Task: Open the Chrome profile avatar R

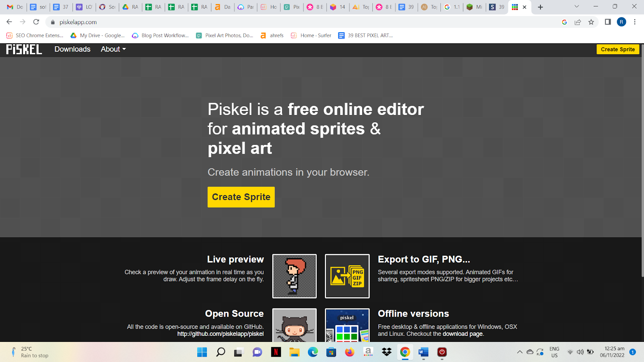Action: pyautogui.click(x=621, y=22)
